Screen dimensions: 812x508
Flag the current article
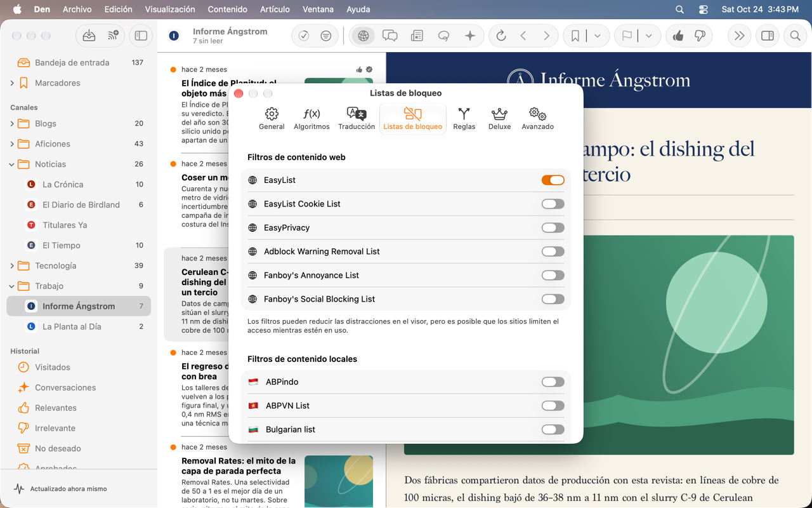627,36
